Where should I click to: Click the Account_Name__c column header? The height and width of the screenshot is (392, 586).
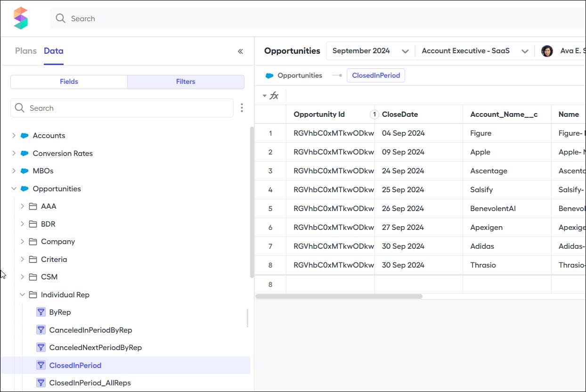pyautogui.click(x=507, y=114)
